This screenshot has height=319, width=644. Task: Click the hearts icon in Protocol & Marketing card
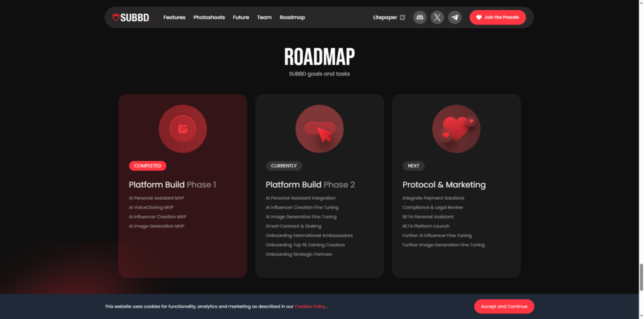pos(457,129)
